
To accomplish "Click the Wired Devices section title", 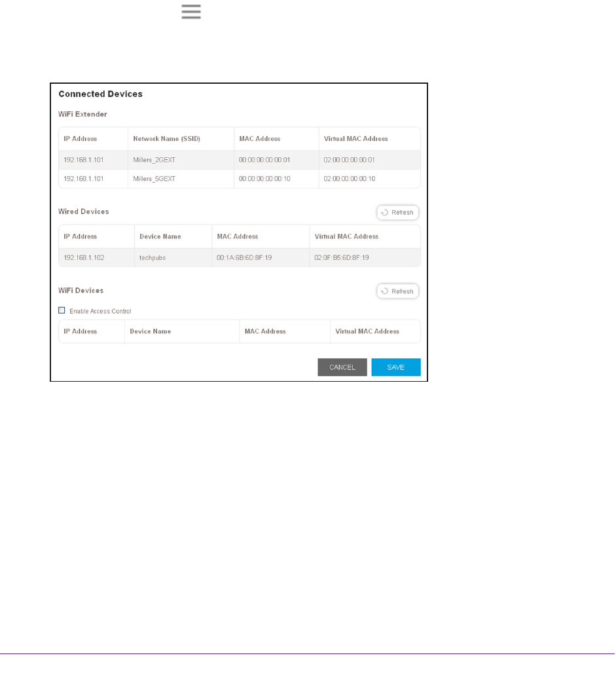I will tap(84, 211).
